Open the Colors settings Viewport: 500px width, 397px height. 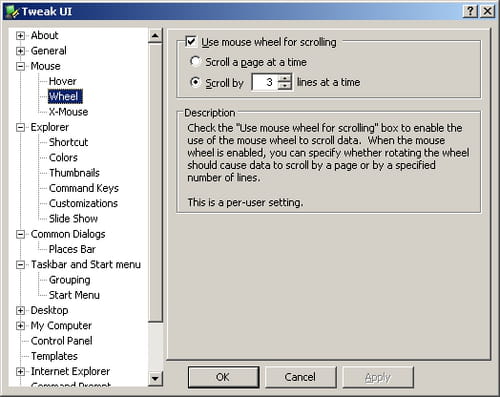coord(63,157)
